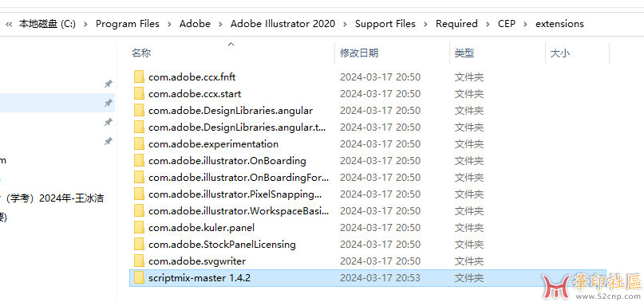Go to 本地磁盘 (C:) in the address bar

click(47, 24)
